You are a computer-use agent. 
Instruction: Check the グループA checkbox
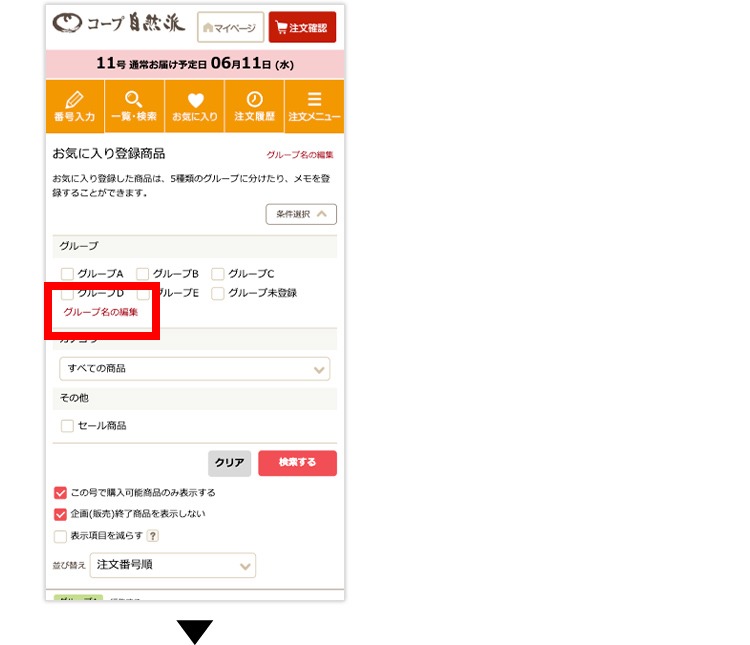67,274
